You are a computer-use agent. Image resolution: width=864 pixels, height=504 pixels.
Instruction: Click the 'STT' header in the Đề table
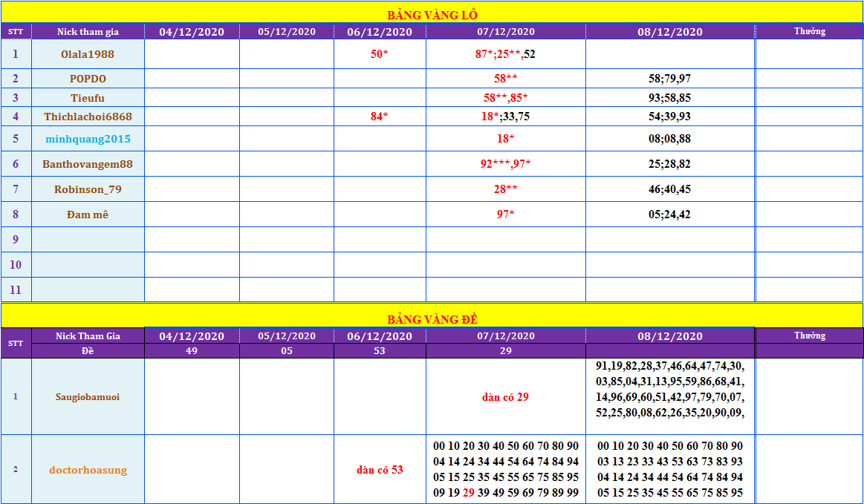coord(16,343)
